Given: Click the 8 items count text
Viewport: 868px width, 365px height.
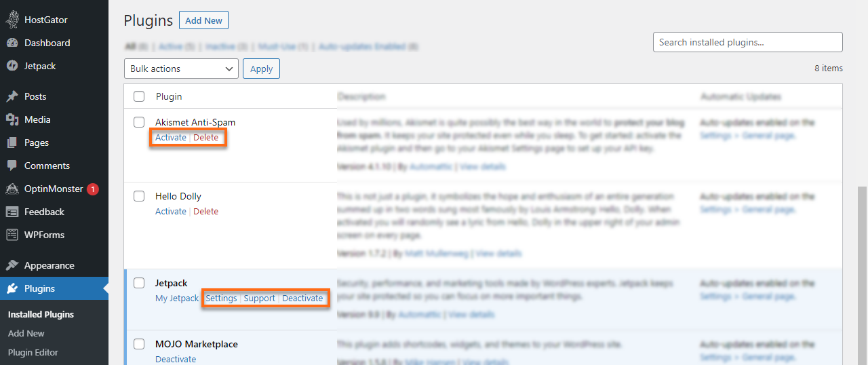Looking at the screenshot, I should [829, 69].
